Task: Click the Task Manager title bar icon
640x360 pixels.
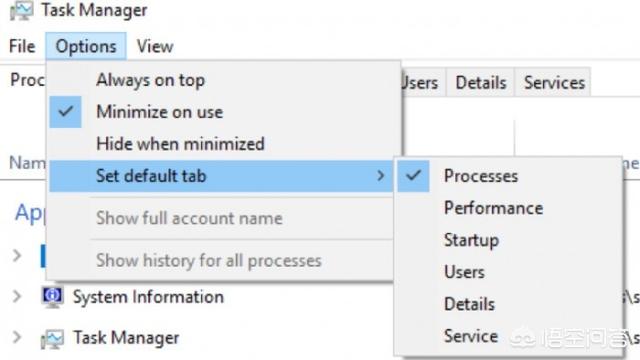Action: pyautogui.click(x=21, y=10)
